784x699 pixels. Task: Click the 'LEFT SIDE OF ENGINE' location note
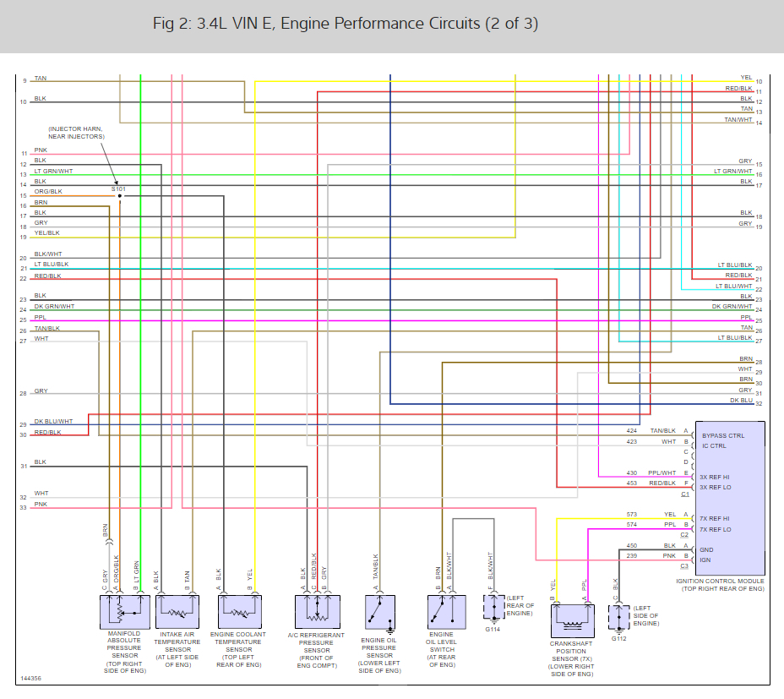(646, 616)
